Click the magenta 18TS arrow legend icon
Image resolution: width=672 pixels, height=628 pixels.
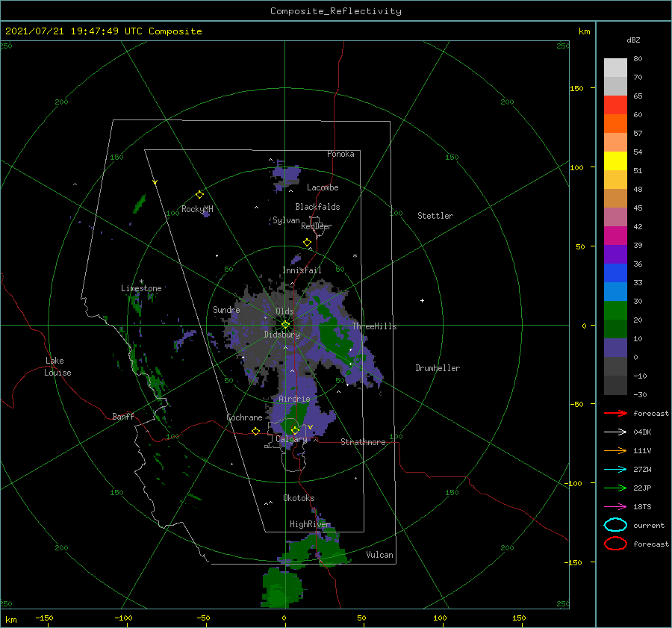[x=615, y=507]
